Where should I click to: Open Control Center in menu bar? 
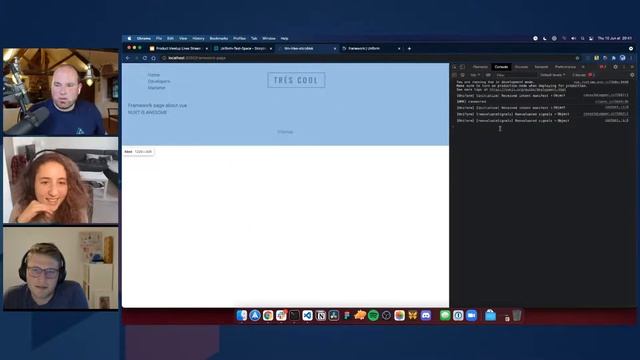tap(591, 38)
